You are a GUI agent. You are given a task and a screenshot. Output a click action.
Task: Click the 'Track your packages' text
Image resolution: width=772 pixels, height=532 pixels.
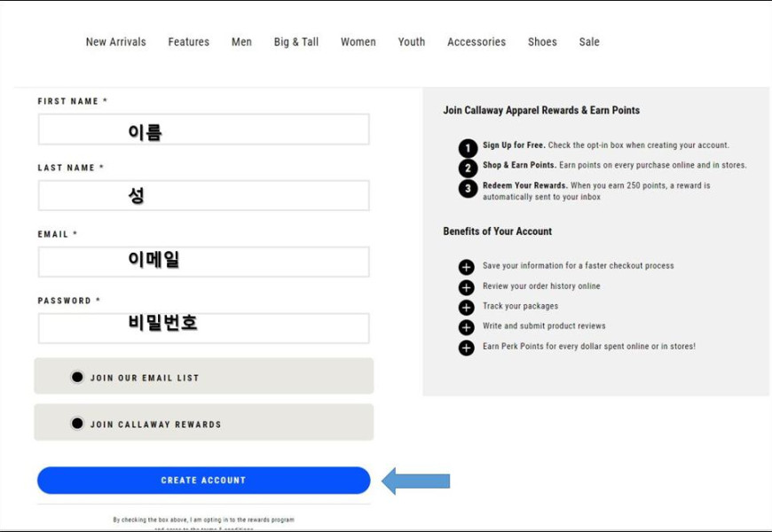[520, 306]
